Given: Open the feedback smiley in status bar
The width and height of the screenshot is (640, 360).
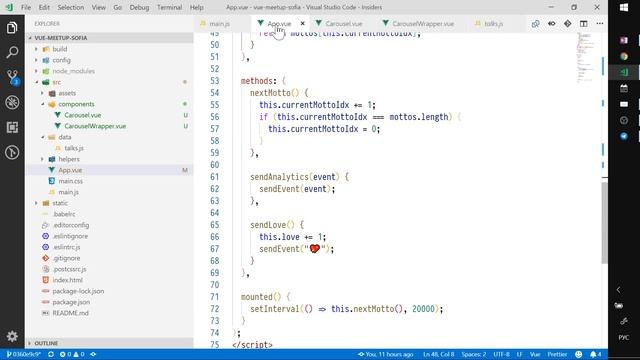Looking at the screenshot, I should coord(578,354).
